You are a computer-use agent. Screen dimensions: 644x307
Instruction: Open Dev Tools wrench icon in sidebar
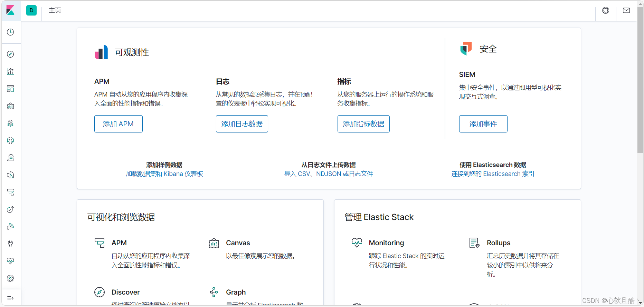click(10, 244)
